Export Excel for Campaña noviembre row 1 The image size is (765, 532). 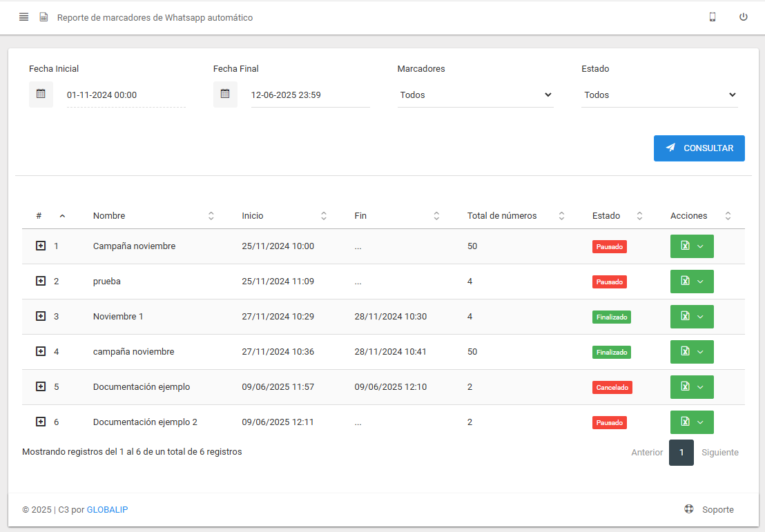pos(685,246)
